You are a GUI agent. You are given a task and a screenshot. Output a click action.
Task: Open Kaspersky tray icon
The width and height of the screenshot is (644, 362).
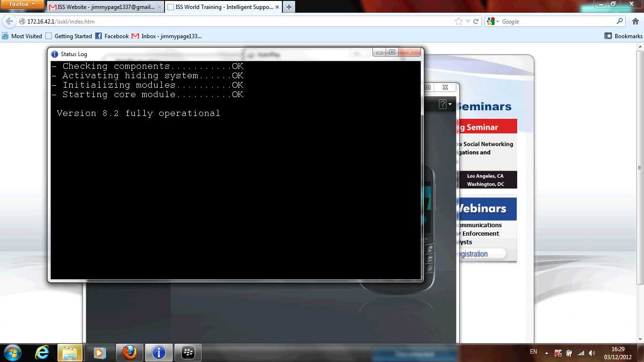pyautogui.click(x=558, y=353)
